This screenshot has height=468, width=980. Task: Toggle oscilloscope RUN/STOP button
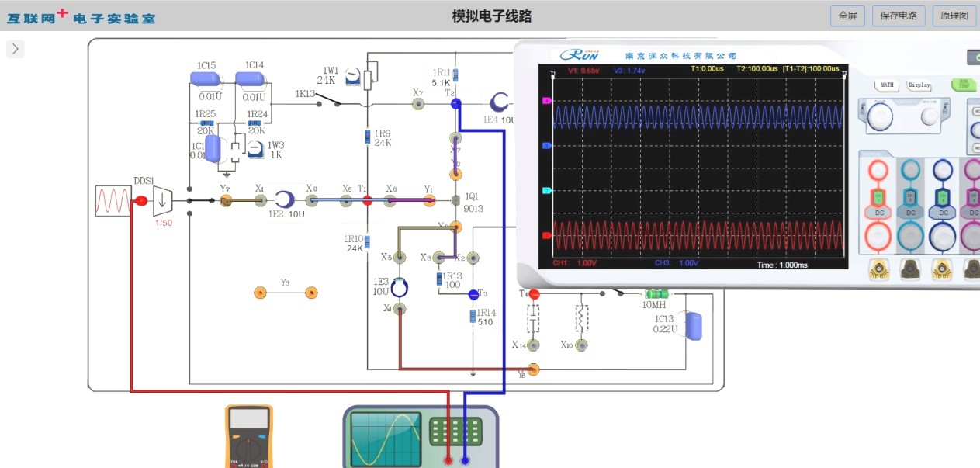pos(963,85)
